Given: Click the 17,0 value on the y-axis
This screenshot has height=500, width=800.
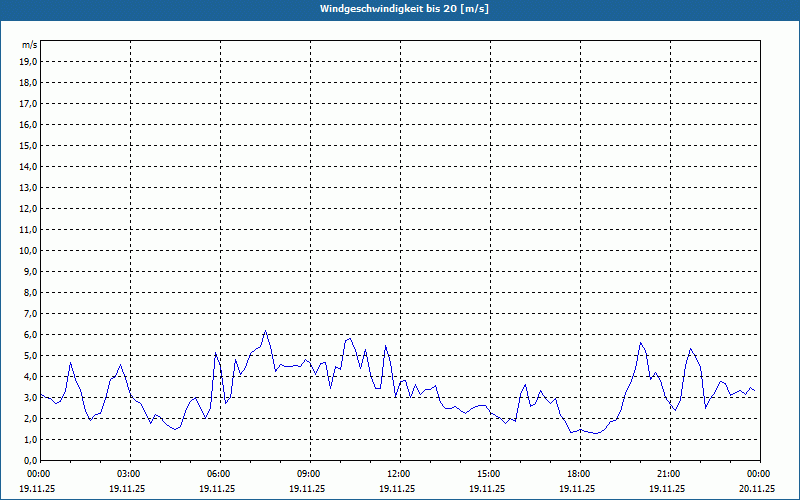Looking at the screenshot, I should coord(29,103).
